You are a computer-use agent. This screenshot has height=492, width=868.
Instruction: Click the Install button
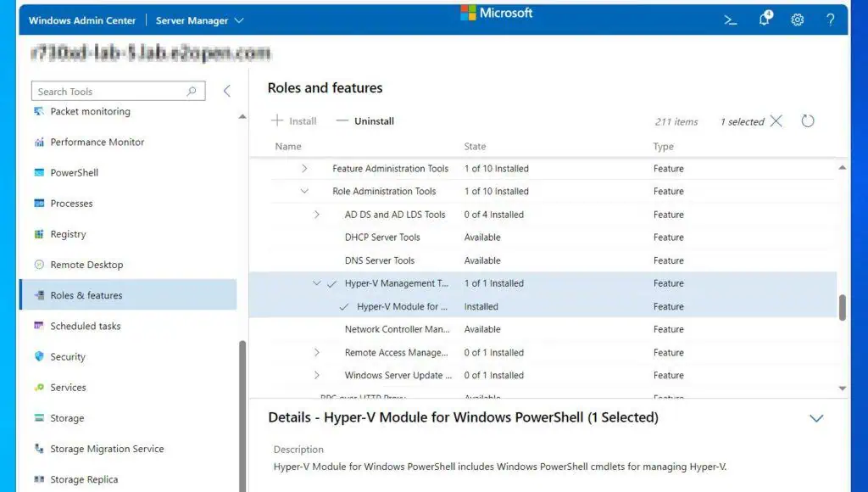pyautogui.click(x=294, y=120)
